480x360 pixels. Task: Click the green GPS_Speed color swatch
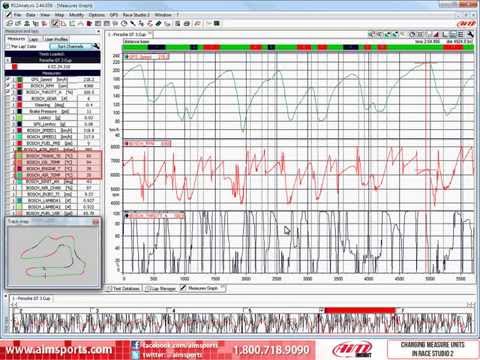click(x=19, y=80)
